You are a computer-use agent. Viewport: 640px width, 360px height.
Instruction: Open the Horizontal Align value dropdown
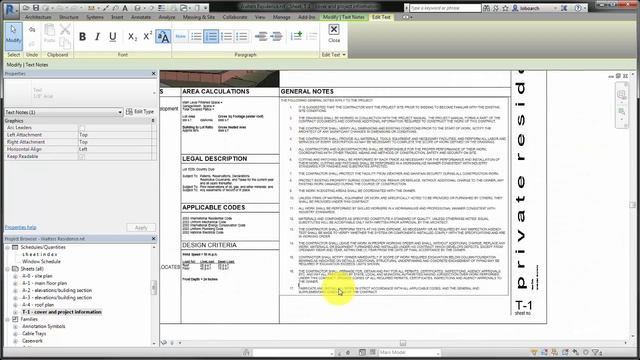pos(115,149)
